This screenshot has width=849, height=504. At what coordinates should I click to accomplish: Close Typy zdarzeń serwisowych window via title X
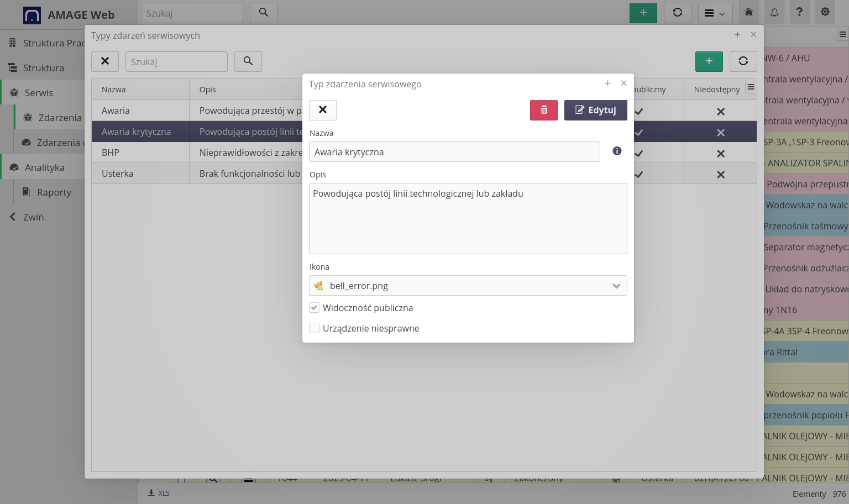tap(753, 35)
